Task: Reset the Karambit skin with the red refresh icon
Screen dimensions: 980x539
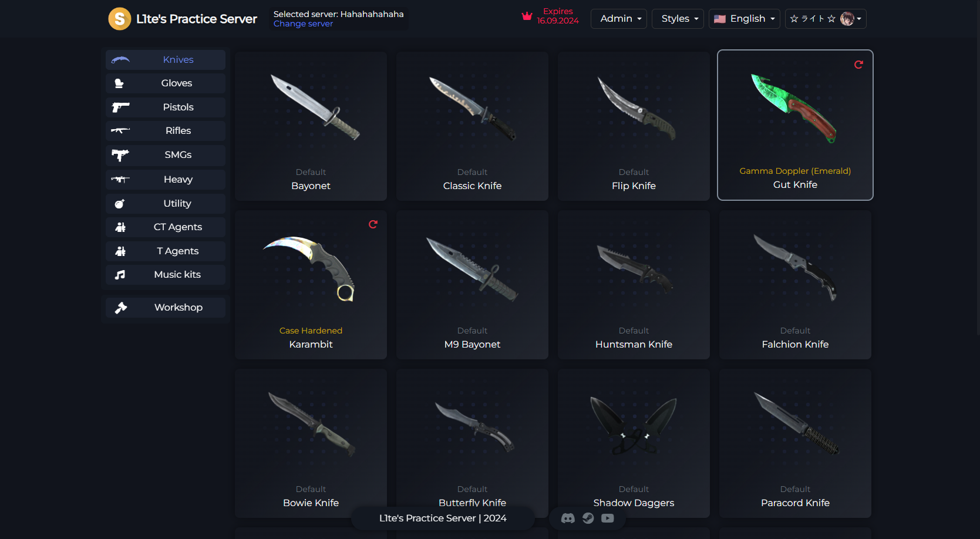Action: coord(373,224)
